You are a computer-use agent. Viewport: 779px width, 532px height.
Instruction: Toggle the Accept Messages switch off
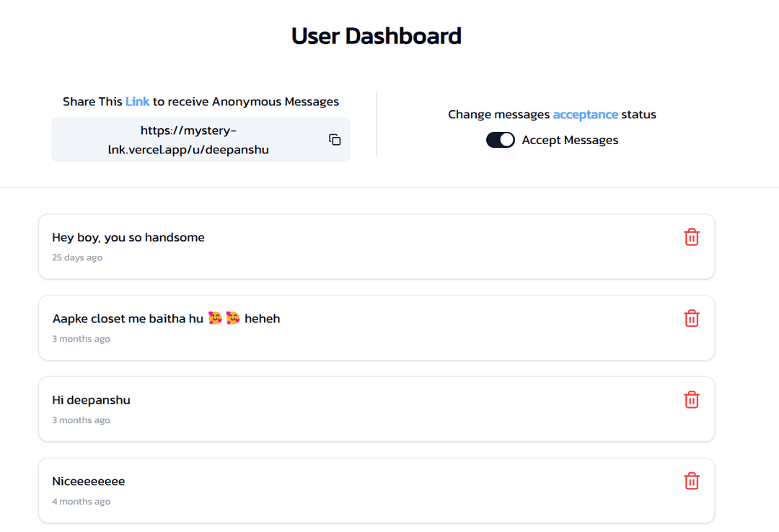(501, 140)
